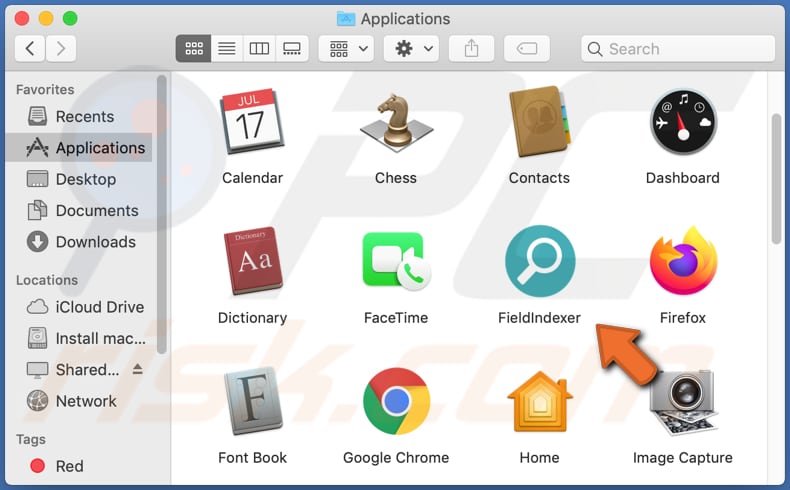Select the FieldIndexer app icon
The height and width of the screenshot is (490, 790).
(540, 261)
